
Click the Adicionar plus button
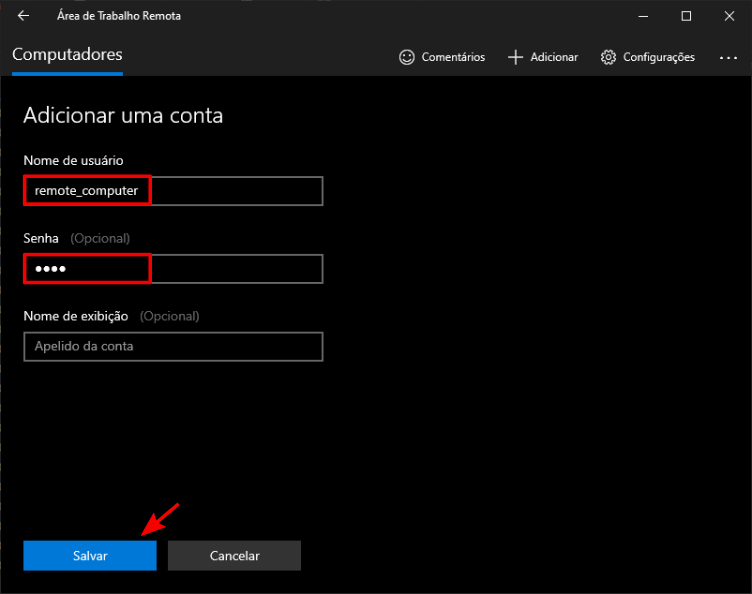click(x=543, y=57)
